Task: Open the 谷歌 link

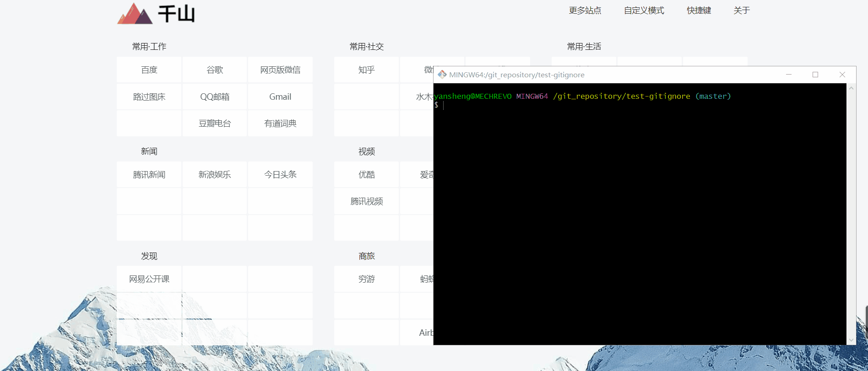Action: pos(215,70)
